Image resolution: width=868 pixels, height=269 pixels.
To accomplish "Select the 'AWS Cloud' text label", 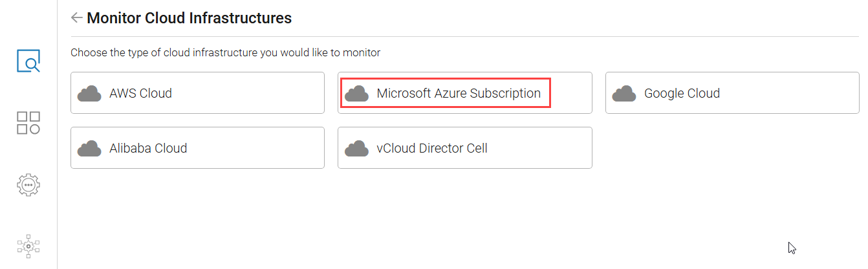I will [140, 93].
